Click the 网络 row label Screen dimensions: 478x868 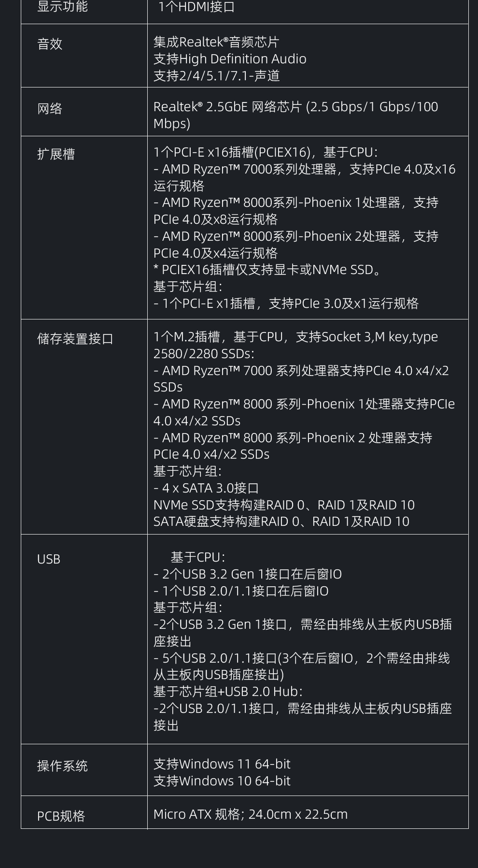pyautogui.click(x=50, y=108)
